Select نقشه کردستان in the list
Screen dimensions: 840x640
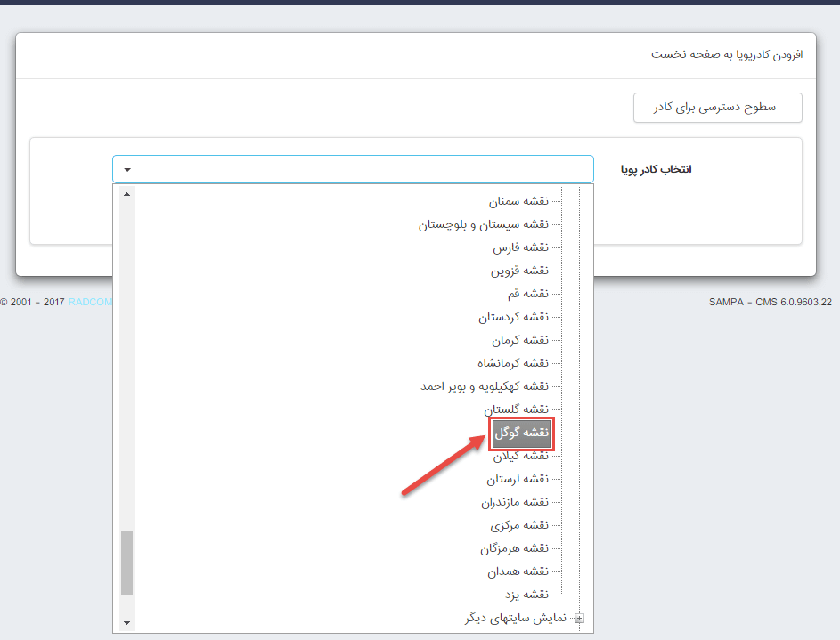(x=513, y=317)
